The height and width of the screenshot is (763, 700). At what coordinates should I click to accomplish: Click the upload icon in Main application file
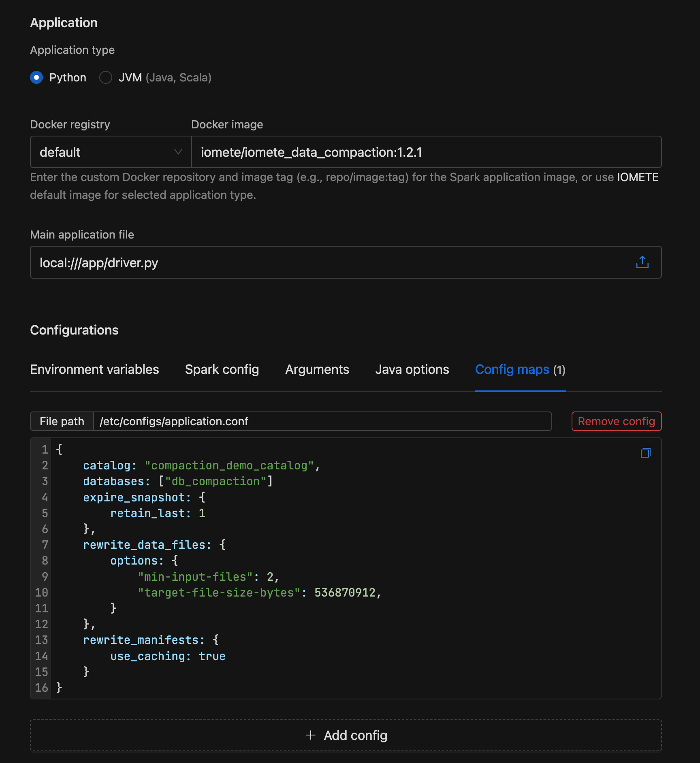(642, 262)
